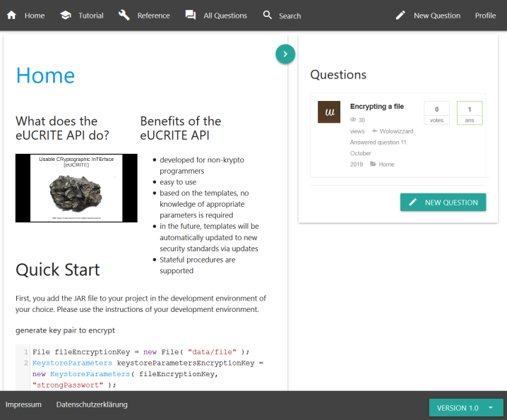Open Home in the navigation bar
The width and height of the screenshot is (507, 420).
[x=35, y=16]
